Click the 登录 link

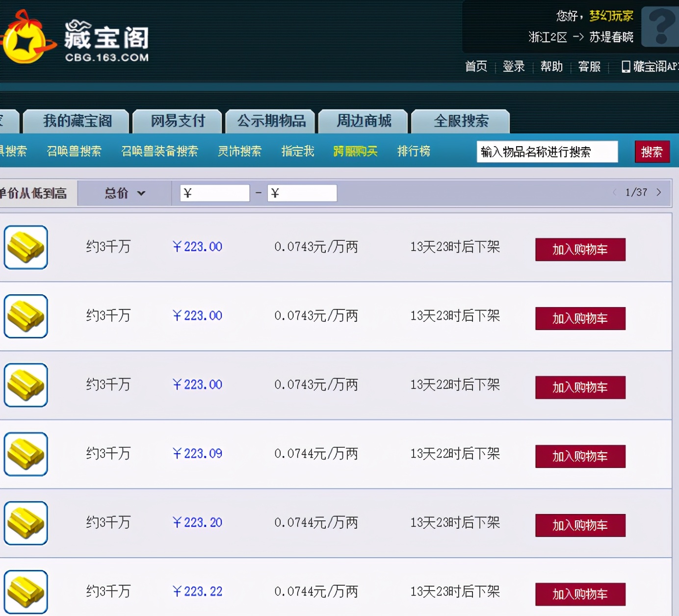[x=514, y=67]
